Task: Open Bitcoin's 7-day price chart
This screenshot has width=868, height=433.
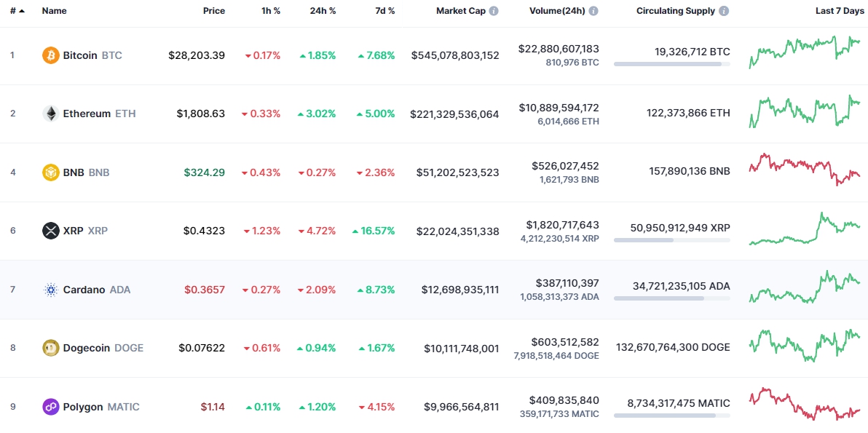Action: tap(805, 52)
